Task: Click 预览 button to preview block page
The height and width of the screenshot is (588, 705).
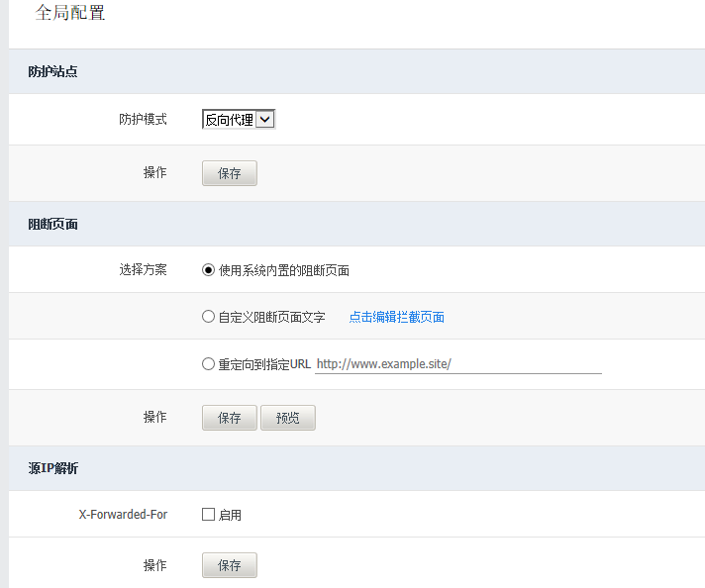Action: [288, 418]
